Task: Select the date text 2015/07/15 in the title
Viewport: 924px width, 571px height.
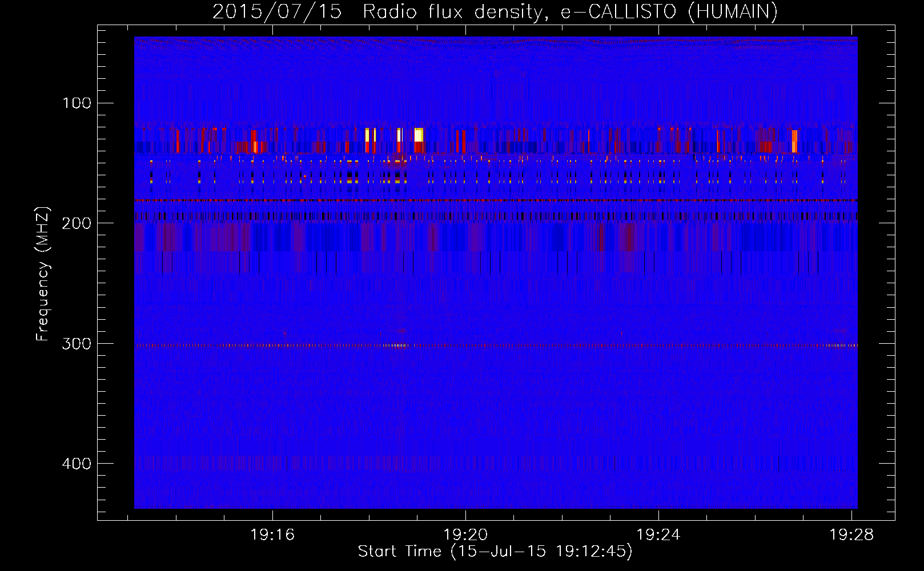Action: coord(277,11)
